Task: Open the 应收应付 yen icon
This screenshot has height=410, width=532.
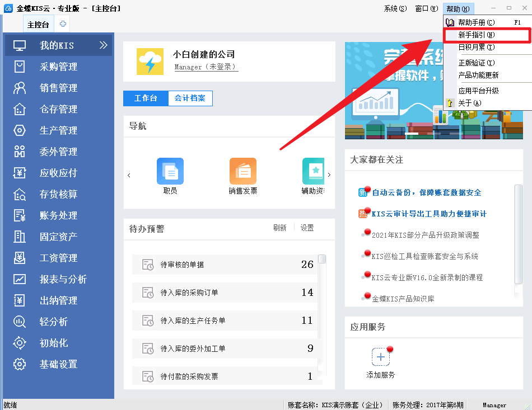Action: [x=20, y=173]
